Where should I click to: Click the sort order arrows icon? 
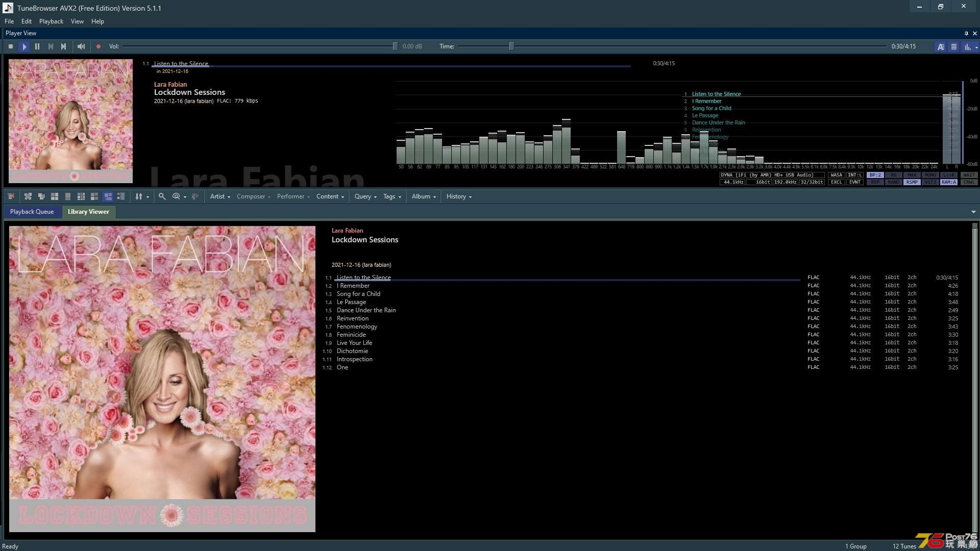pos(138,196)
